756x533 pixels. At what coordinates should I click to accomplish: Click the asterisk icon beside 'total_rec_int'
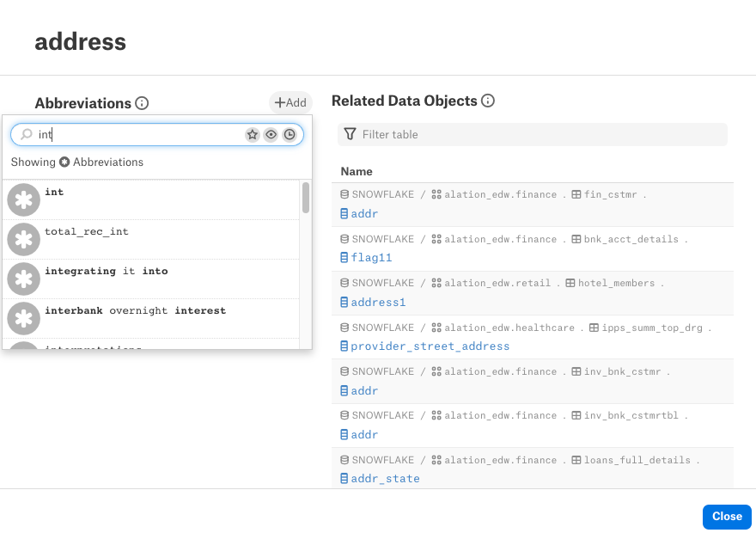pyautogui.click(x=24, y=239)
